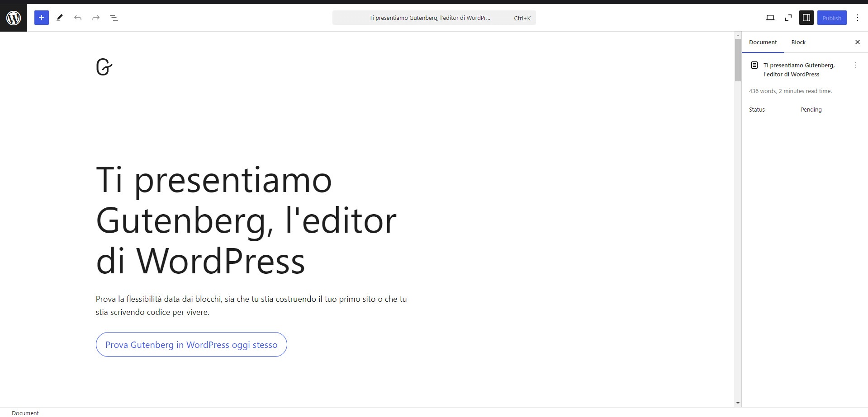Screen dimensions: 868x417
Task: Open the editor options kebab menu
Action: [858, 18]
